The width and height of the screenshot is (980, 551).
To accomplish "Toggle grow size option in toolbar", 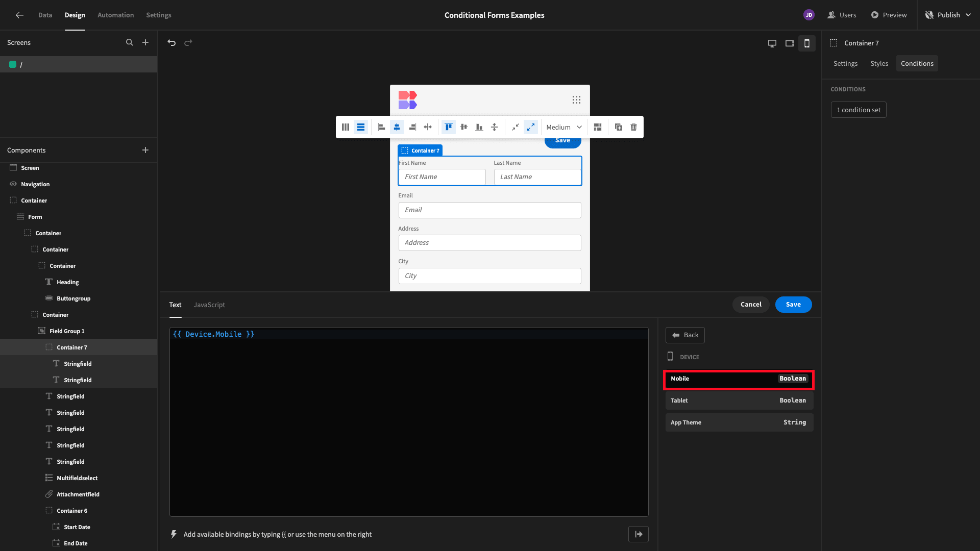I will click(531, 127).
